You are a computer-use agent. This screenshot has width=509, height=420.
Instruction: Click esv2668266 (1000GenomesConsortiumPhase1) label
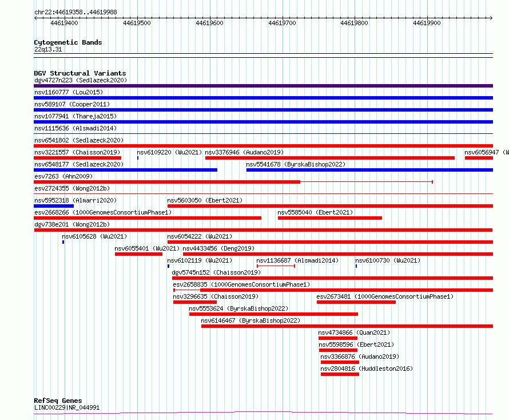point(103,212)
